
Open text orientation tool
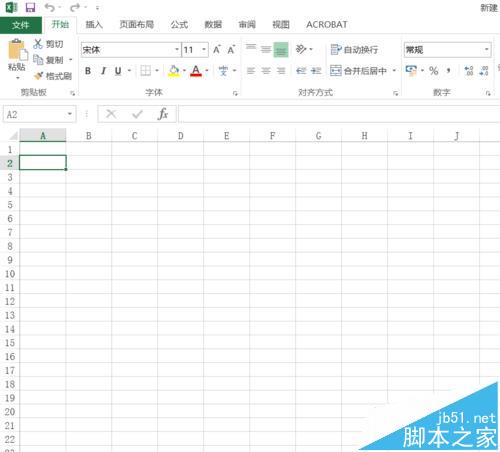point(301,50)
